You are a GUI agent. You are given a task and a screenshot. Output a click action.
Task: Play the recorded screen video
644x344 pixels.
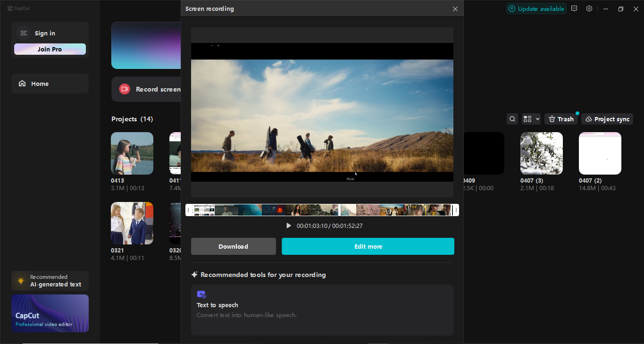coord(289,226)
